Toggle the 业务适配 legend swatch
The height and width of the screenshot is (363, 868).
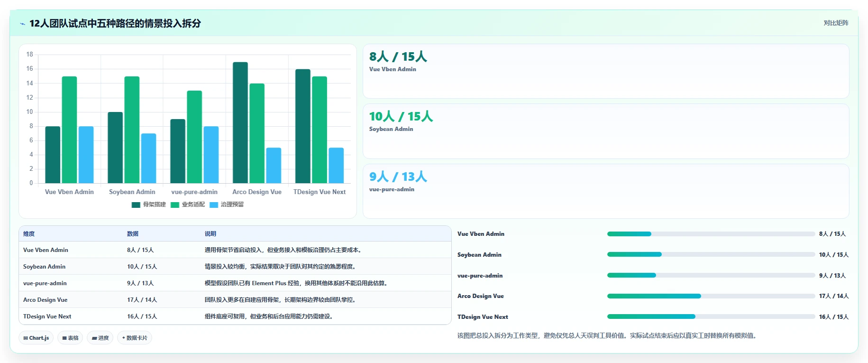[x=175, y=205]
